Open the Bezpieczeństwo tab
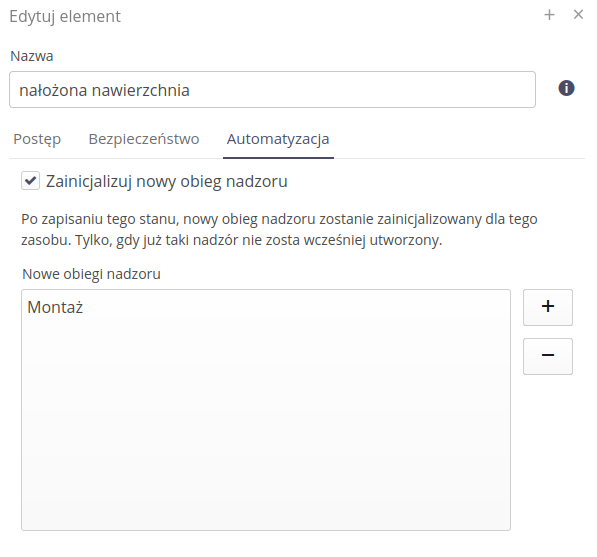Viewport: 597px width, 557px height. tap(144, 139)
